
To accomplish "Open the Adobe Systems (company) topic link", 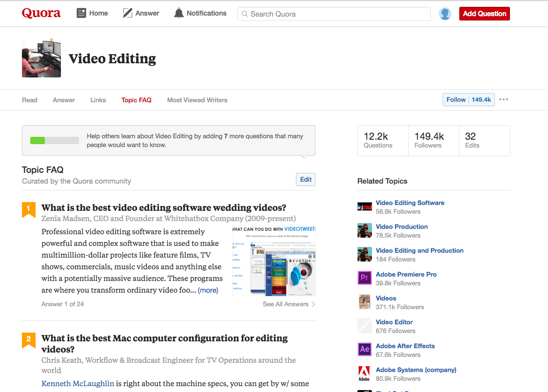I will click(416, 370).
